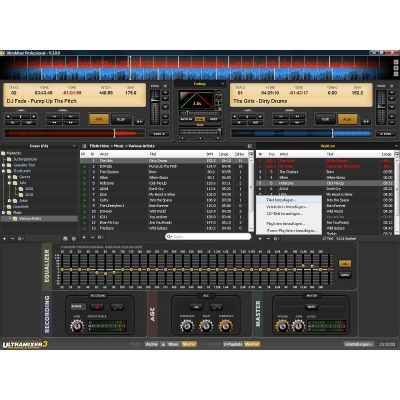Click the remove icon below the file tree

coord(13,239)
